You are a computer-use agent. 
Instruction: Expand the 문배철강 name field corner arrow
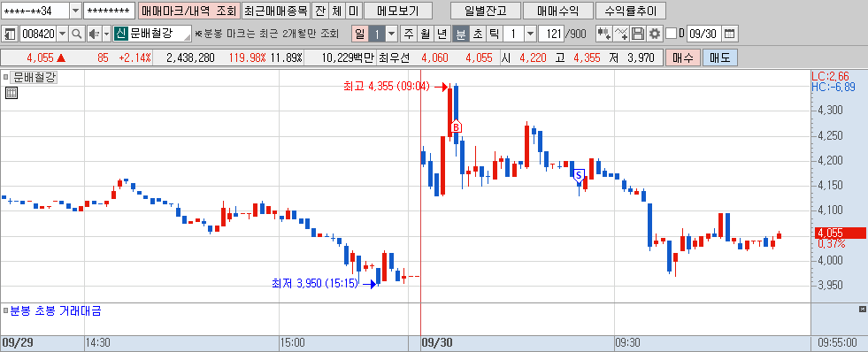pyautogui.click(x=188, y=38)
